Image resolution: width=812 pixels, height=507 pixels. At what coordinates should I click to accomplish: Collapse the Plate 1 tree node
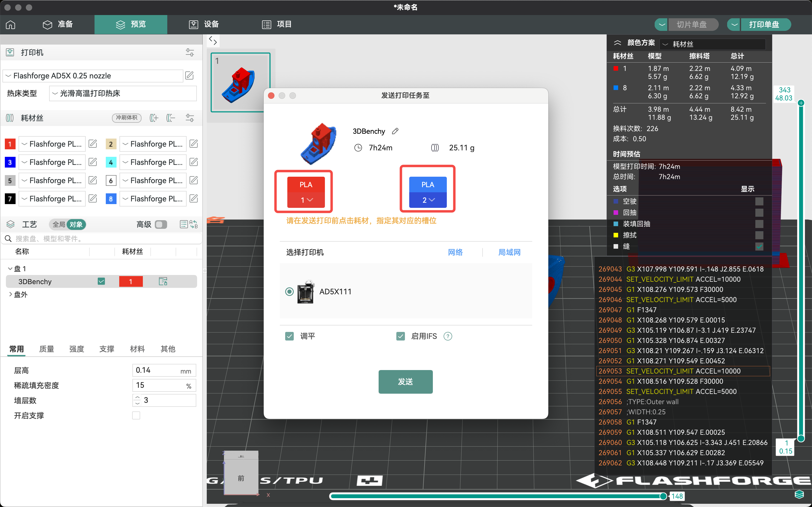pyautogui.click(x=10, y=269)
